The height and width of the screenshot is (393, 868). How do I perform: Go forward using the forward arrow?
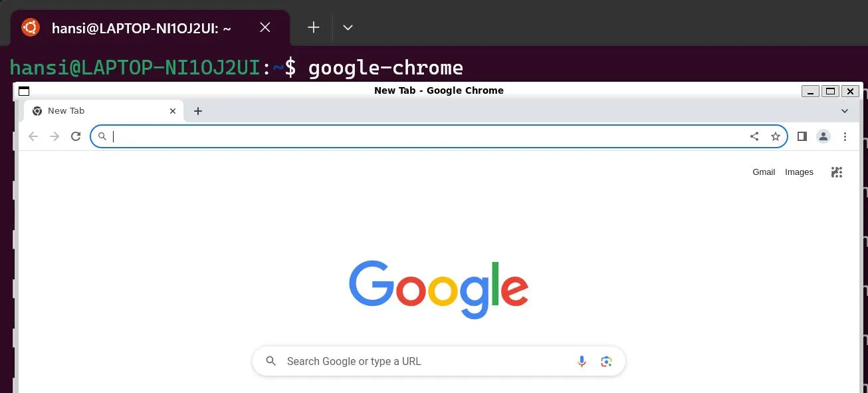point(54,136)
